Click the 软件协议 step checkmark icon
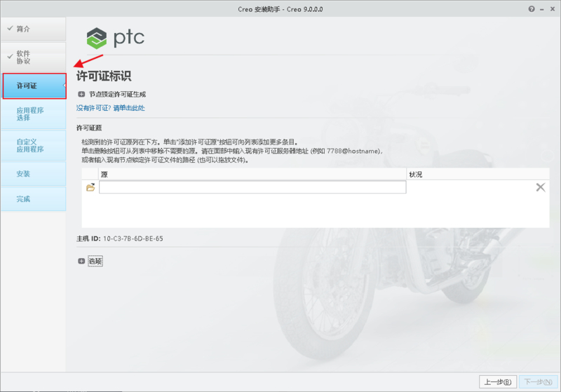The width and height of the screenshot is (561, 392). click(10, 56)
